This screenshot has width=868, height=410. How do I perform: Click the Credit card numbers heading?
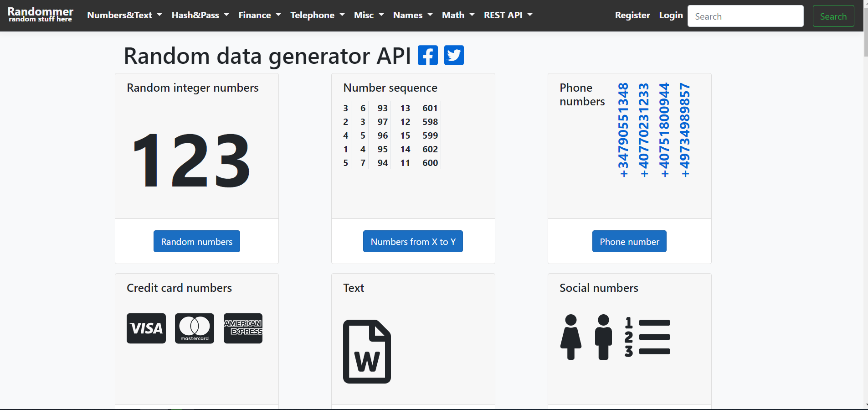(x=179, y=288)
